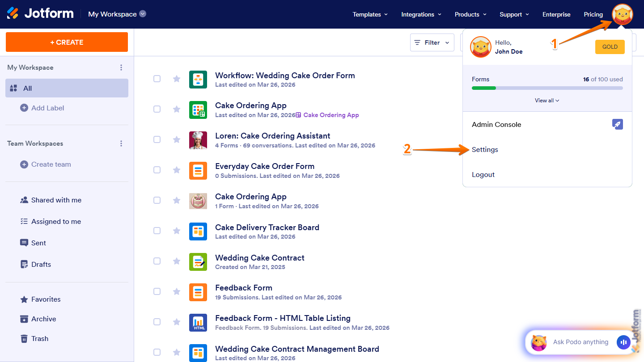Screen dimensions: 644x362
Task: Click the Everyday Cake Order Form icon
Action: point(198,171)
